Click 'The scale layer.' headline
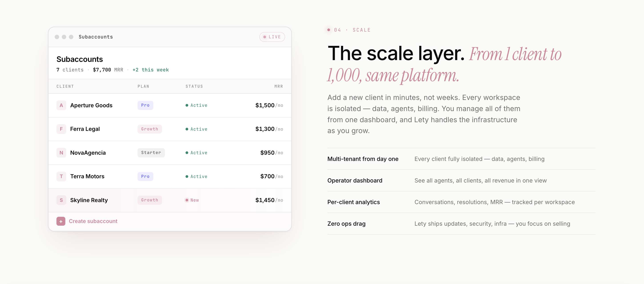This screenshot has height=284, width=644. tap(396, 53)
